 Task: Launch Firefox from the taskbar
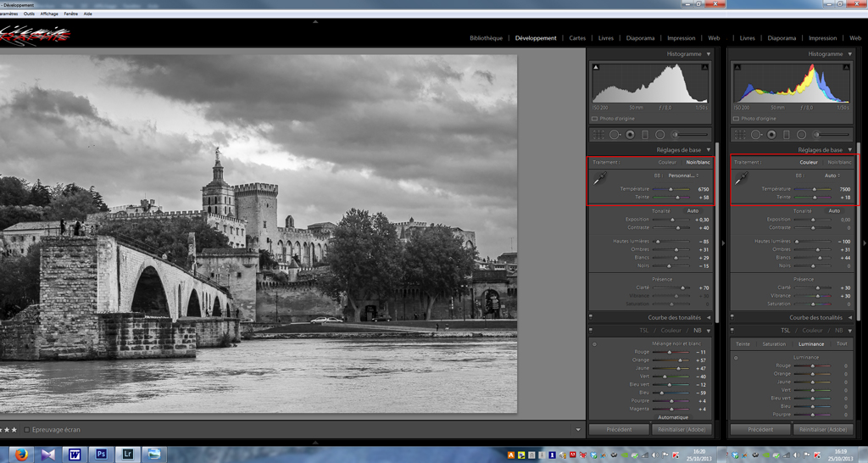click(21, 455)
